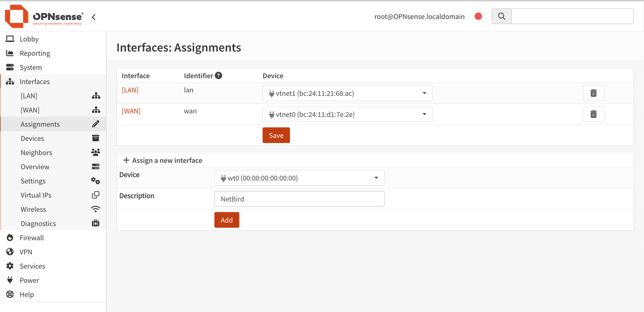The width and height of the screenshot is (644, 312).
Task: Click the NetBird description input field
Action: [x=299, y=198]
